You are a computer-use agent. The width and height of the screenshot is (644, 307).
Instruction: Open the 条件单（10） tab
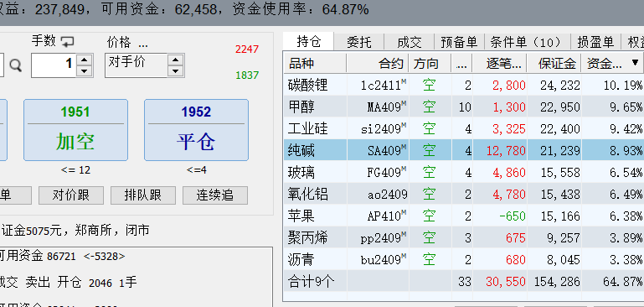click(x=528, y=42)
